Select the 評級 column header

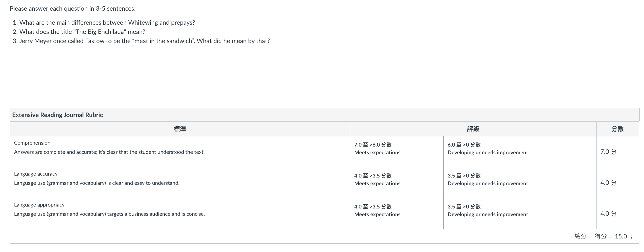point(473,129)
